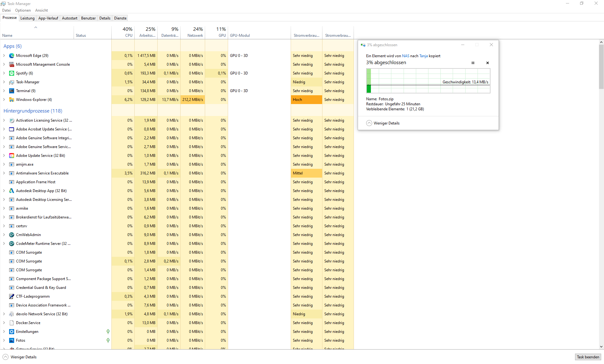Click the Fotos app icon
604x364 pixels.
[12, 340]
